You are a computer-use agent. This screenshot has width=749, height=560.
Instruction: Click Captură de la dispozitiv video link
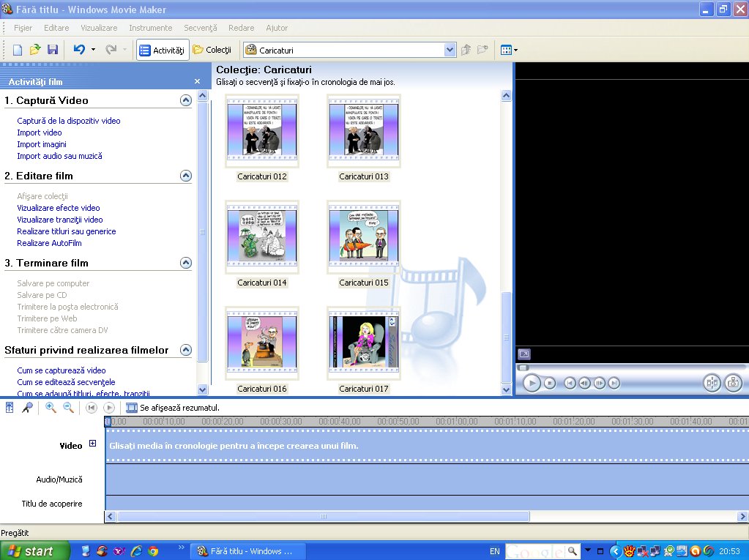[x=69, y=121]
